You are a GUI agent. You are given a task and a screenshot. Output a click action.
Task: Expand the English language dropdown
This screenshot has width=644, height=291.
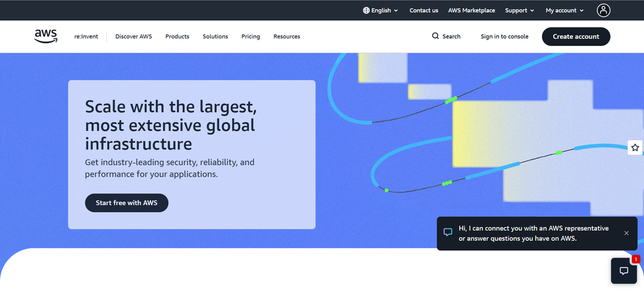(x=380, y=10)
